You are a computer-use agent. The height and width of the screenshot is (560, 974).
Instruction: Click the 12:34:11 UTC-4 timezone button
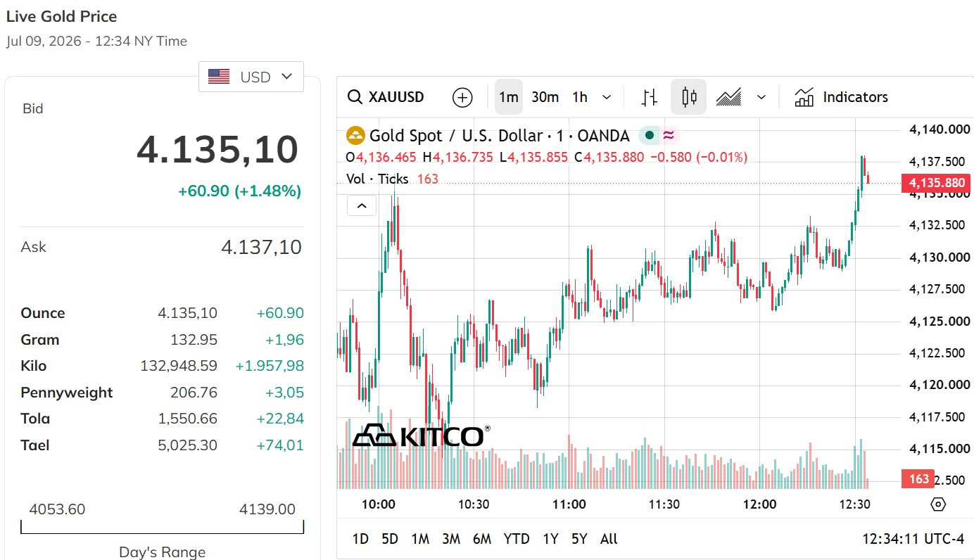click(x=913, y=539)
